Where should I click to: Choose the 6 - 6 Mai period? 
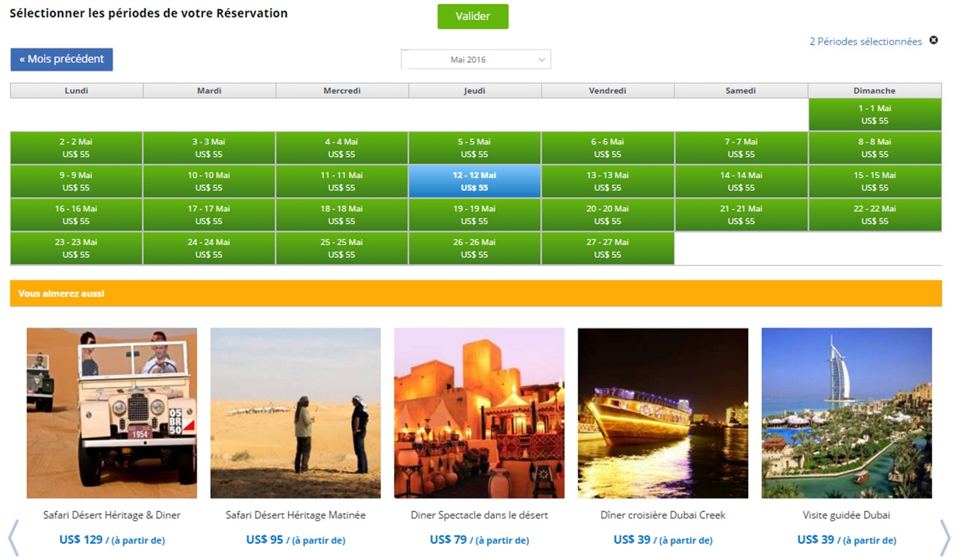click(x=608, y=148)
